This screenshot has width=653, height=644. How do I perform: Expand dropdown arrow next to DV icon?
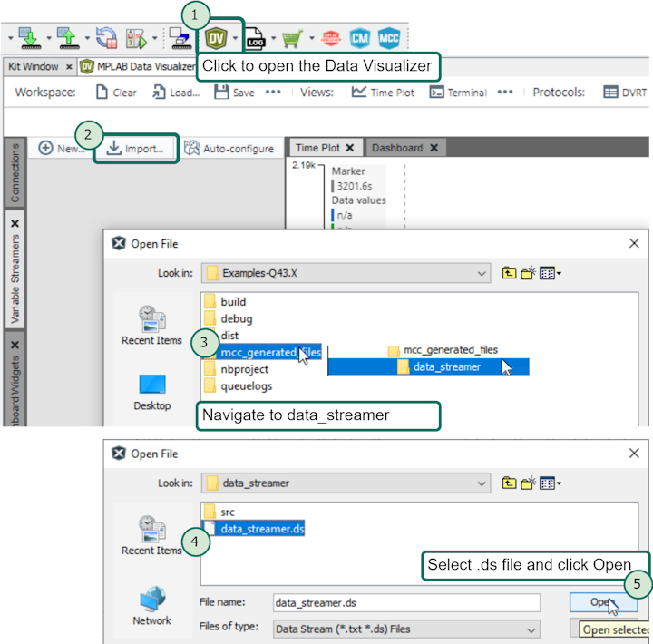[x=235, y=38]
